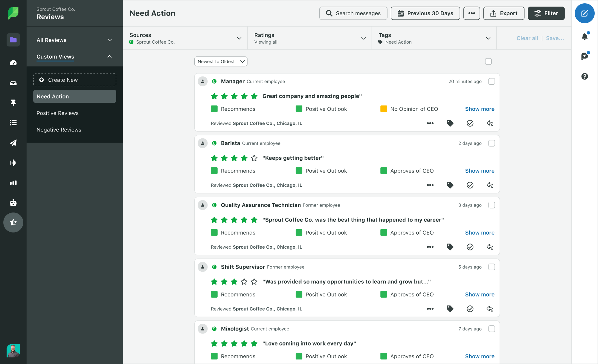
Task: Expand the Ratings filter dropdown
Action: pos(363,38)
